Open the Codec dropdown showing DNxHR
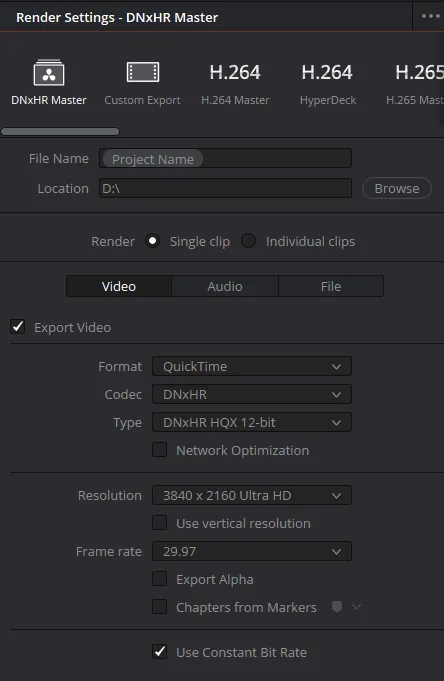444x681 pixels. (252, 394)
